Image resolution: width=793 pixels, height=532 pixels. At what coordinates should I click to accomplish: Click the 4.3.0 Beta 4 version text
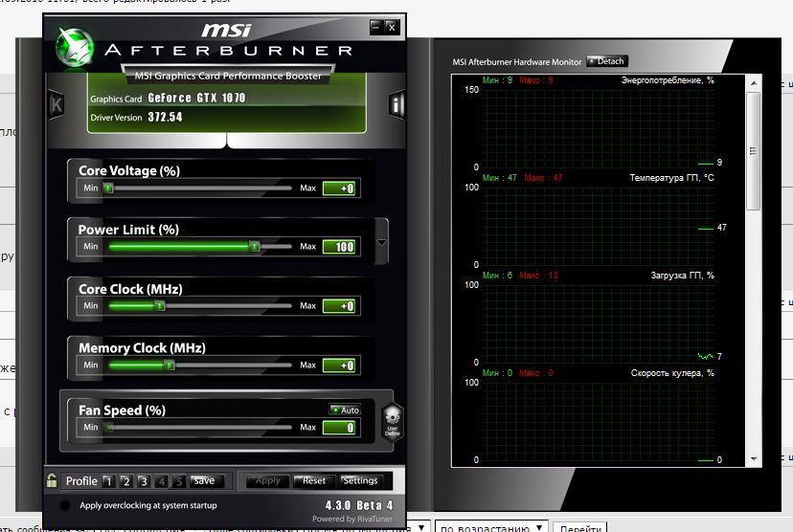point(359,505)
